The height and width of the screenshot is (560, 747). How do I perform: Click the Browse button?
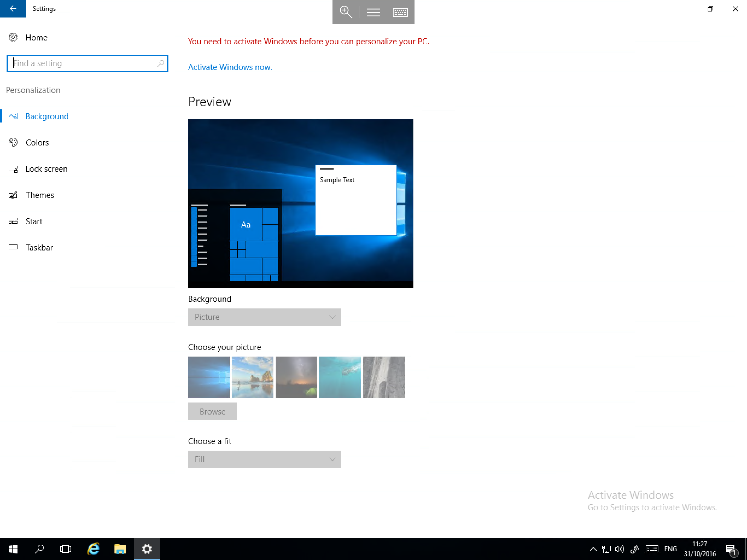coord(212,412)
